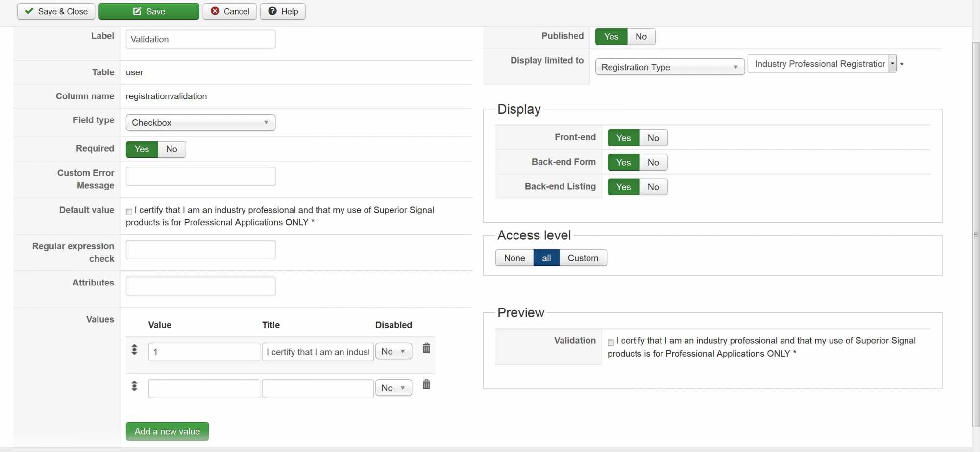Delete the empty second value row
This screenshot has height=452, width=980.
click(426, 385)
